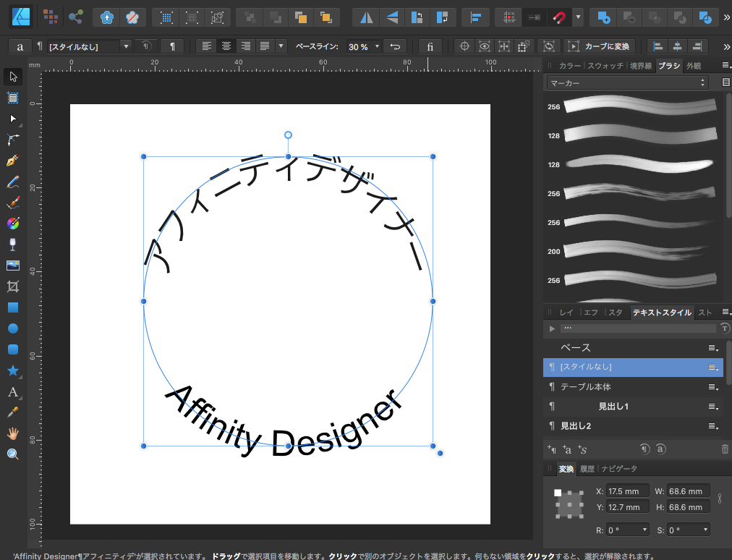The width and height of the screenshot is (732, 560).
Task: Click the カーブに変換 button
Action: pos(606,46)
